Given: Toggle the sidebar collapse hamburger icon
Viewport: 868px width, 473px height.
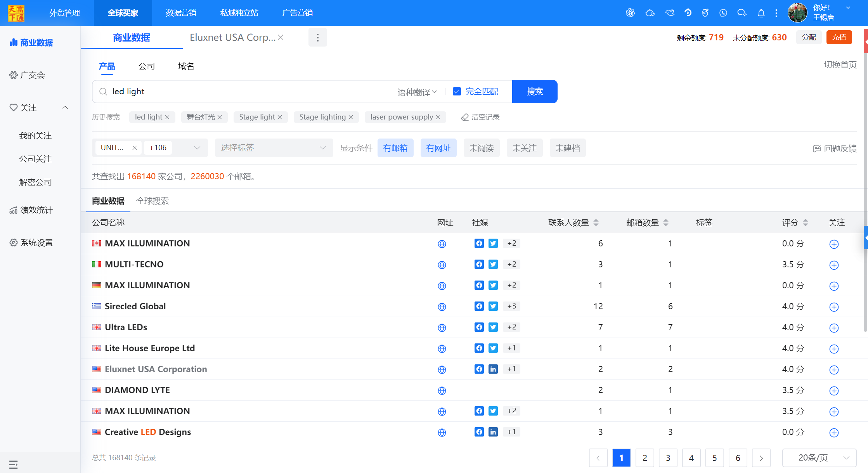Looking at the screenshot, I should (13, 464).
